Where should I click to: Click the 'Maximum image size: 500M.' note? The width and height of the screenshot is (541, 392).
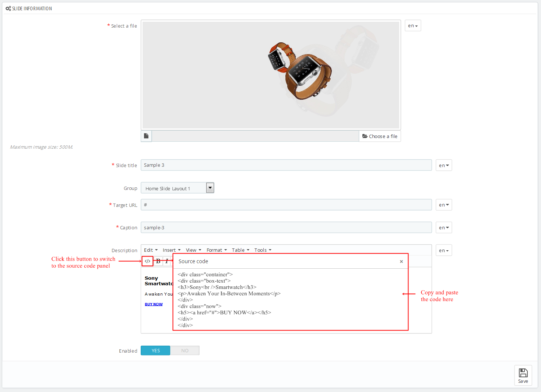41,147
